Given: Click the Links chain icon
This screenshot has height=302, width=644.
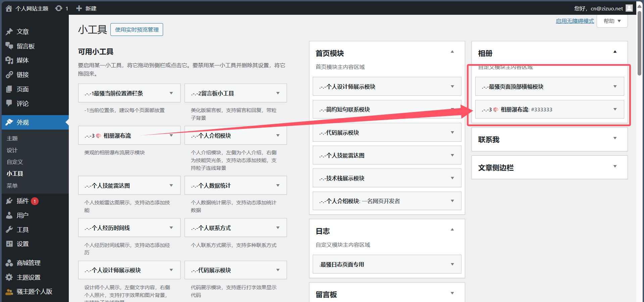Looking at the screenshot, I should [9, 75].
